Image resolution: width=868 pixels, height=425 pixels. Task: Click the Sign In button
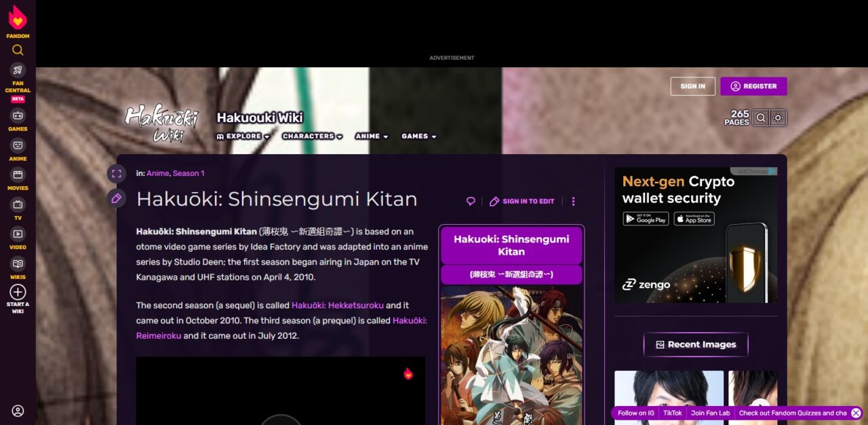pos(693,86)
